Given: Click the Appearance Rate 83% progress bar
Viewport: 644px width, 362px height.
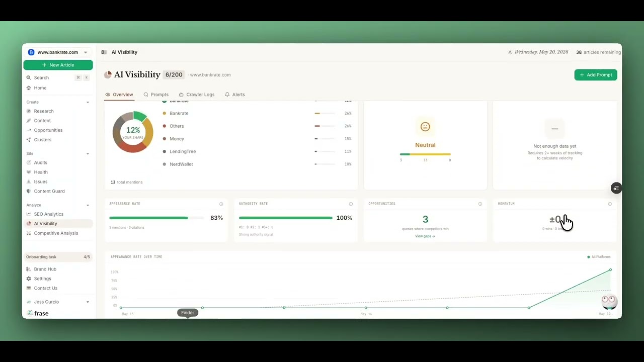Looking at the screenshot, I should tap(156, 218).
